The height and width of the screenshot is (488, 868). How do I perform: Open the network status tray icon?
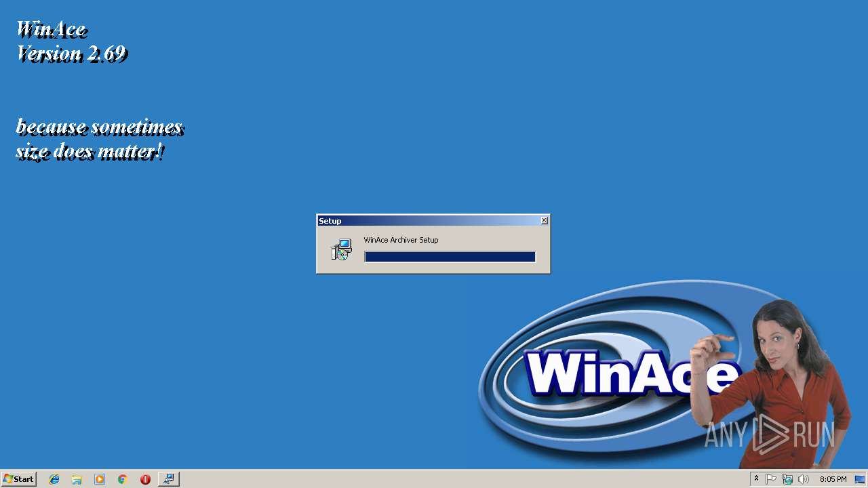[787, 479]
